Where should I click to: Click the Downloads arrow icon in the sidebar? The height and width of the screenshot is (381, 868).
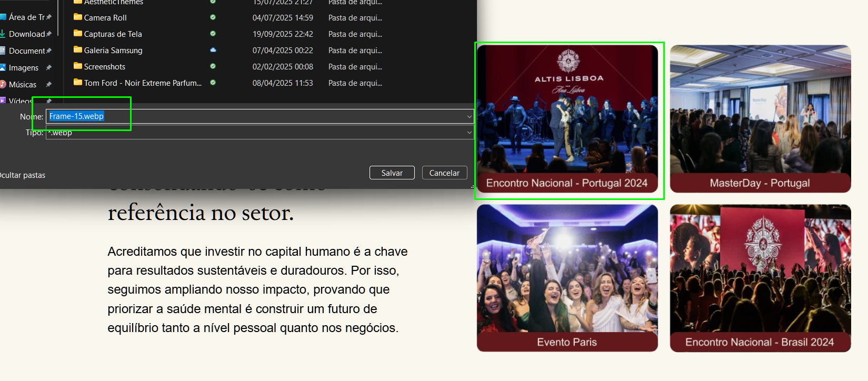coord(3,34)
